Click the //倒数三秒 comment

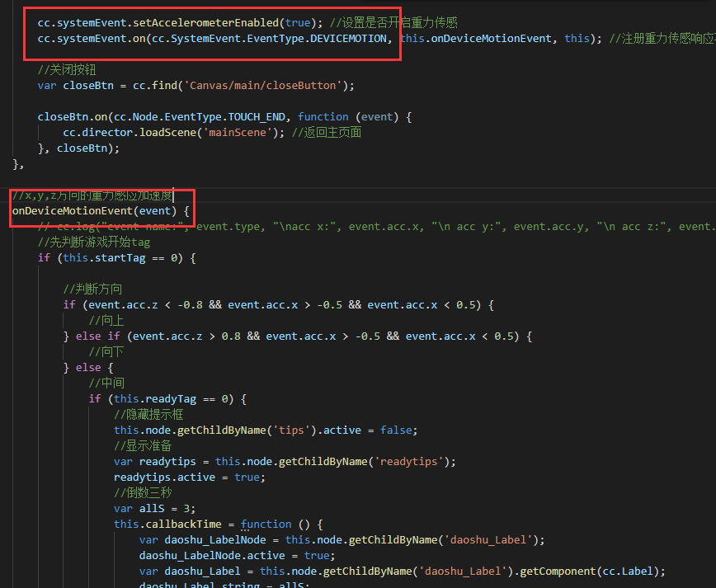click(x=143, y=493)
